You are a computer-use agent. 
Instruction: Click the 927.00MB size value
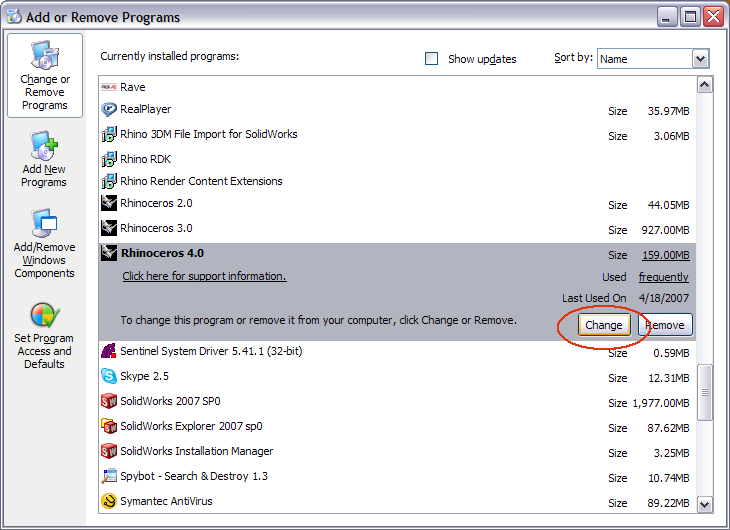[665, 230]
